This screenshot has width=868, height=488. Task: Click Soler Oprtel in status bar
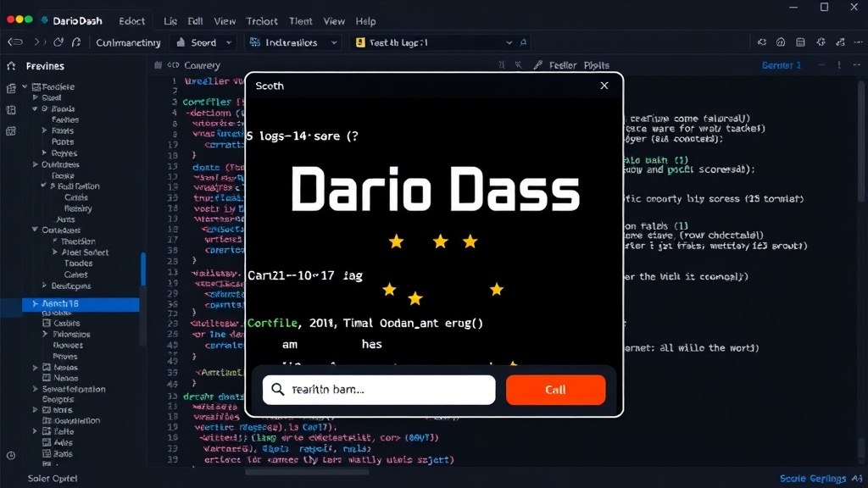coord(53,479)
